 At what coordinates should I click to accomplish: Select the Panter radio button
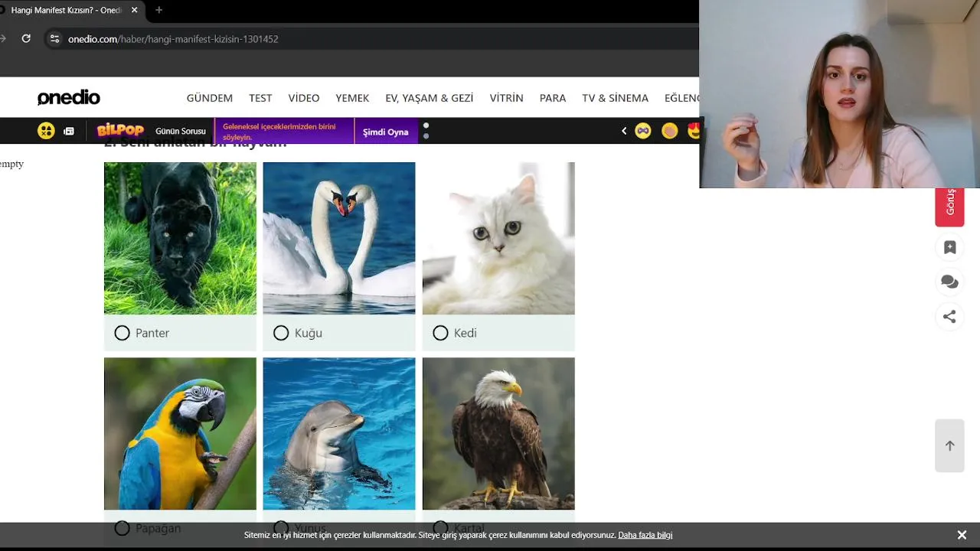pyautogui.click(x=122, y=333)
